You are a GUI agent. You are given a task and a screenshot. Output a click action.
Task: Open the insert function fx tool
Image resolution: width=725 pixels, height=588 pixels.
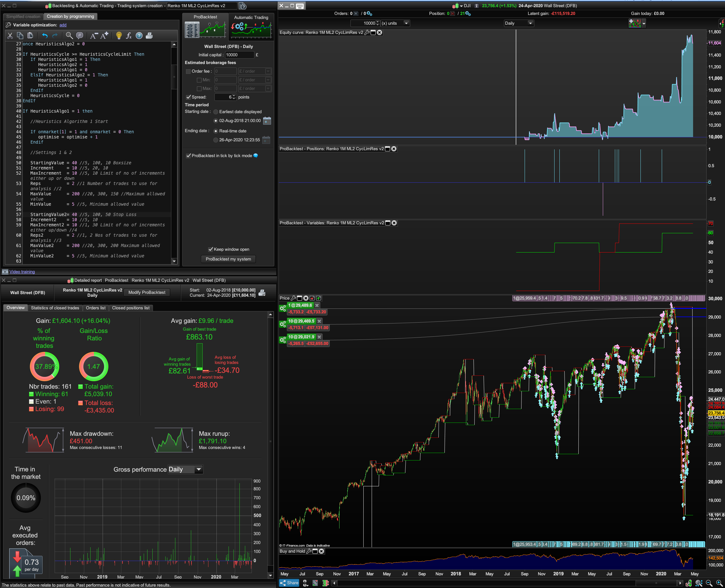click(x=128, y=36)
